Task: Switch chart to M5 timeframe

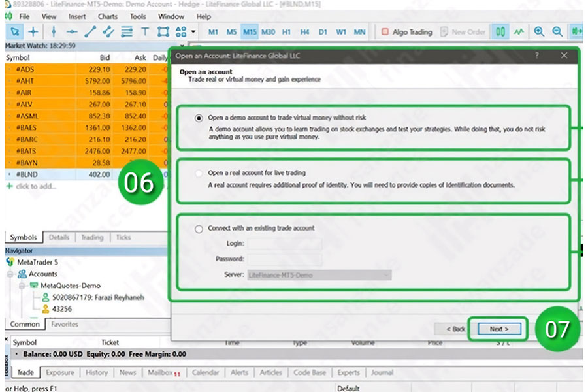Action: [x=231, y=32]
